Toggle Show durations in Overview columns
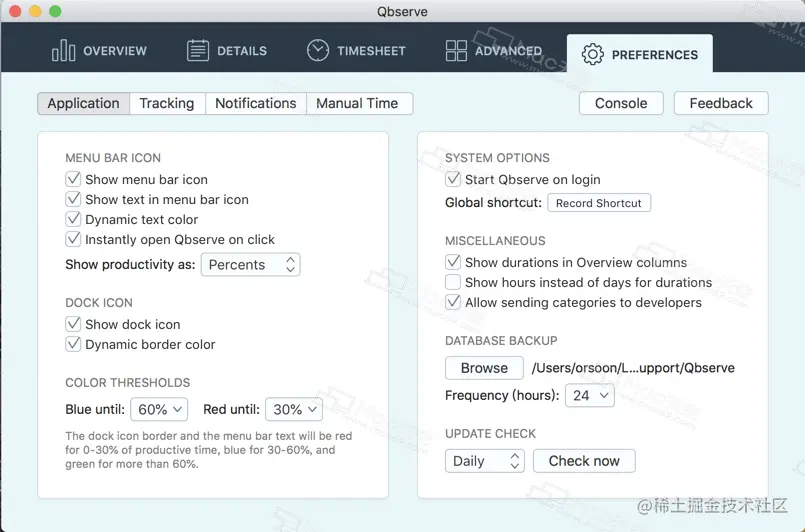 [453, 262]
